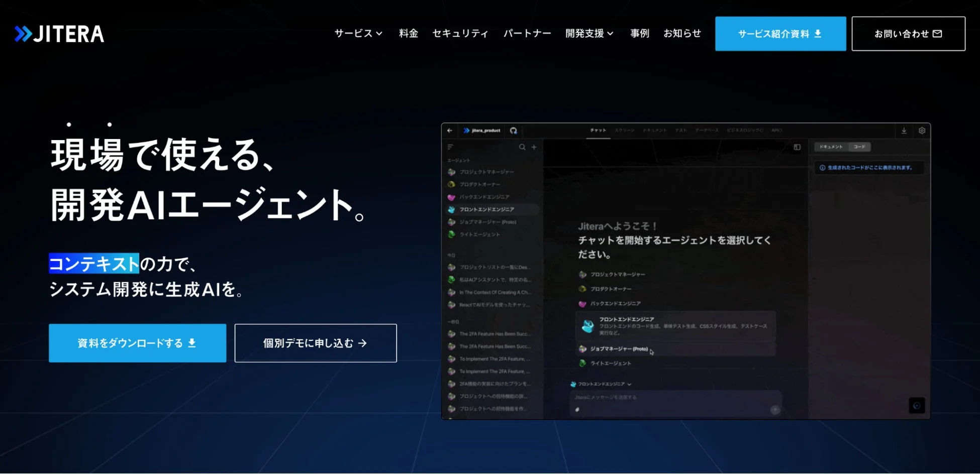Expand the サービス navigation dropdown

(x=358, y=33)
